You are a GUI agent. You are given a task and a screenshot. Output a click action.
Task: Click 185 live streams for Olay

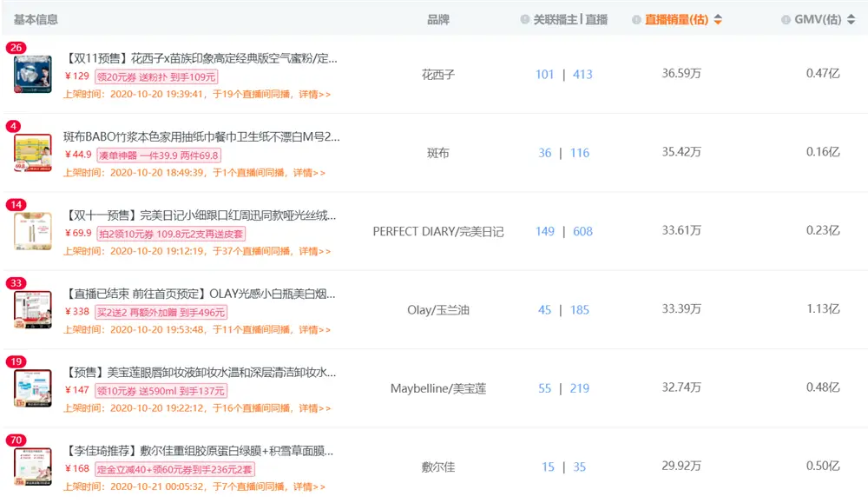coord(580,310)
